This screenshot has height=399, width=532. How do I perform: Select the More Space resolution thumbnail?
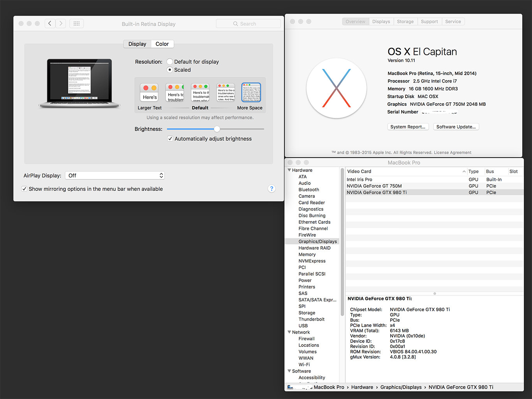(x=251, y=93)
